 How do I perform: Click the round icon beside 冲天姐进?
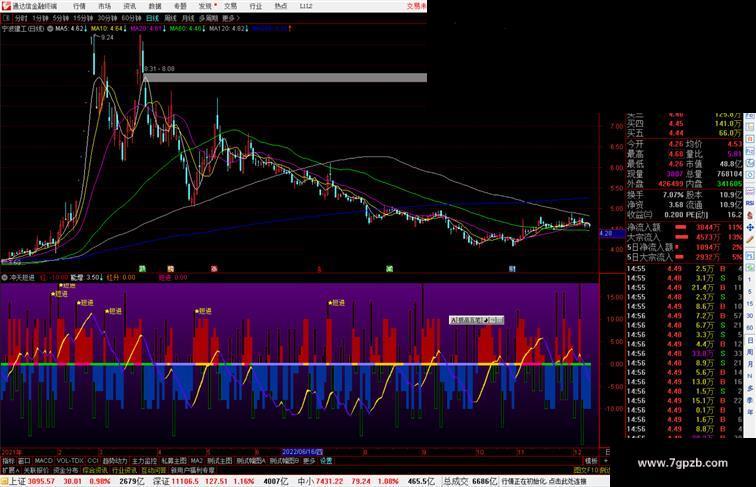coord(4,278)
